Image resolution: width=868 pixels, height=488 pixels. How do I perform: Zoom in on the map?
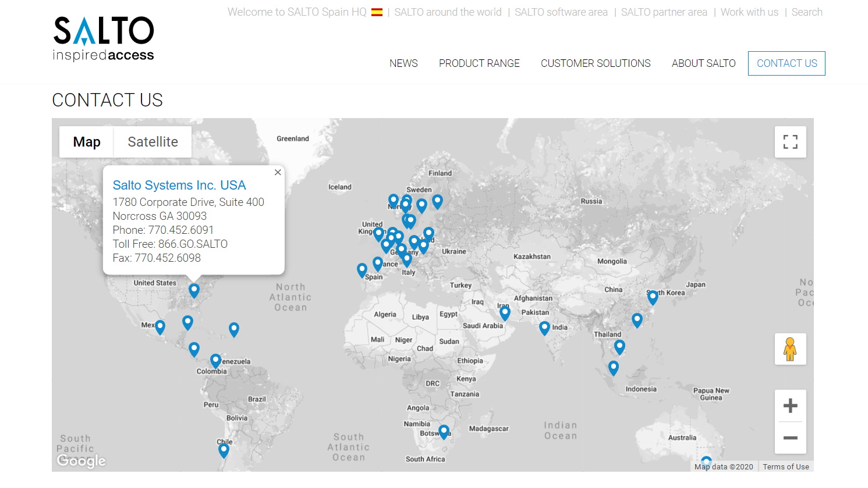pos(790,405)
